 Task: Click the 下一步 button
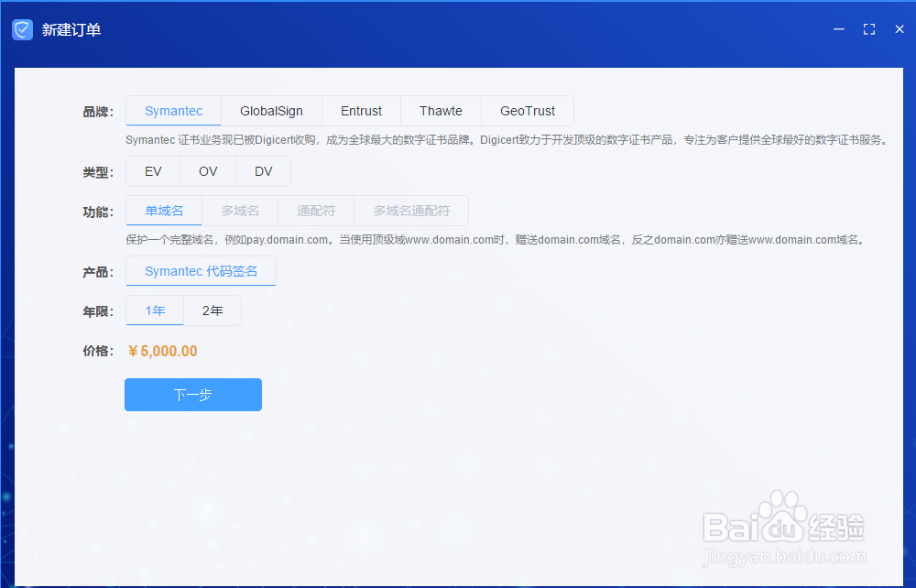(193, 395)
